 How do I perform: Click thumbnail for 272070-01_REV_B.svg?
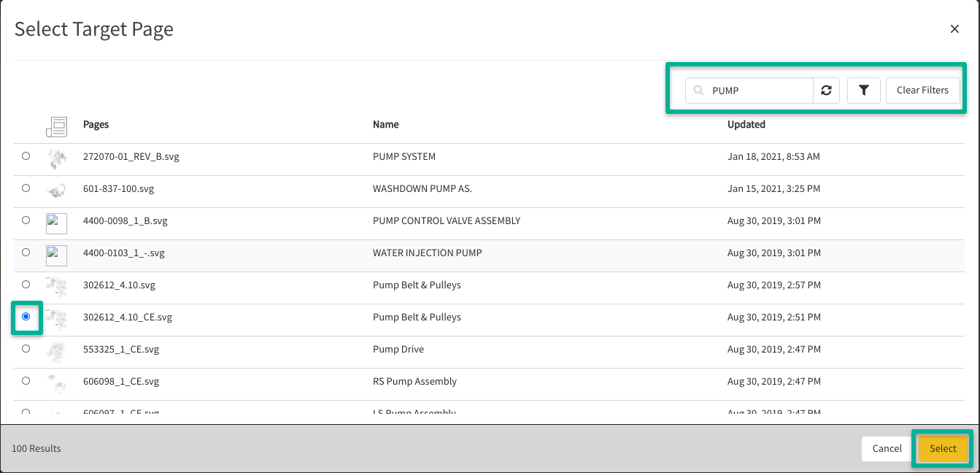tap(56, 157)
